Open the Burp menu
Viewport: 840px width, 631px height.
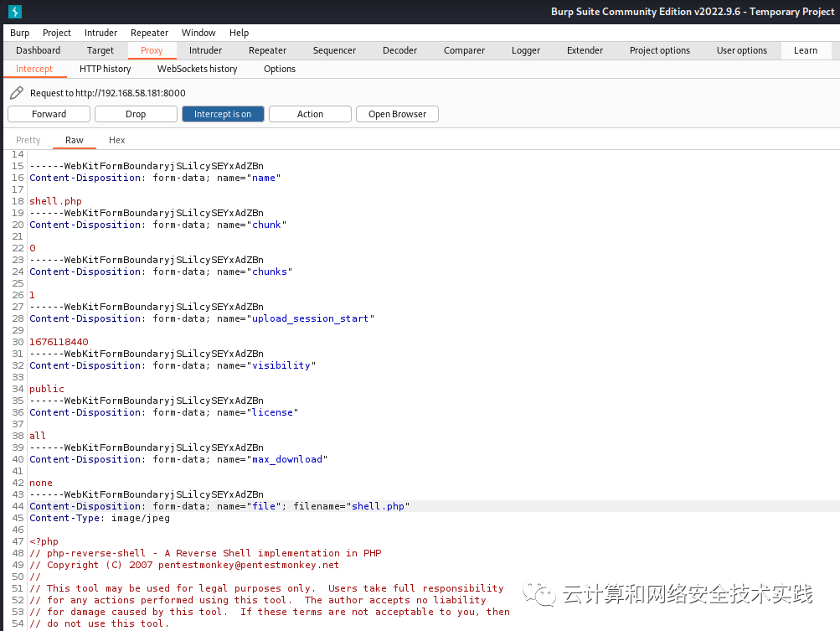point(20,33)
